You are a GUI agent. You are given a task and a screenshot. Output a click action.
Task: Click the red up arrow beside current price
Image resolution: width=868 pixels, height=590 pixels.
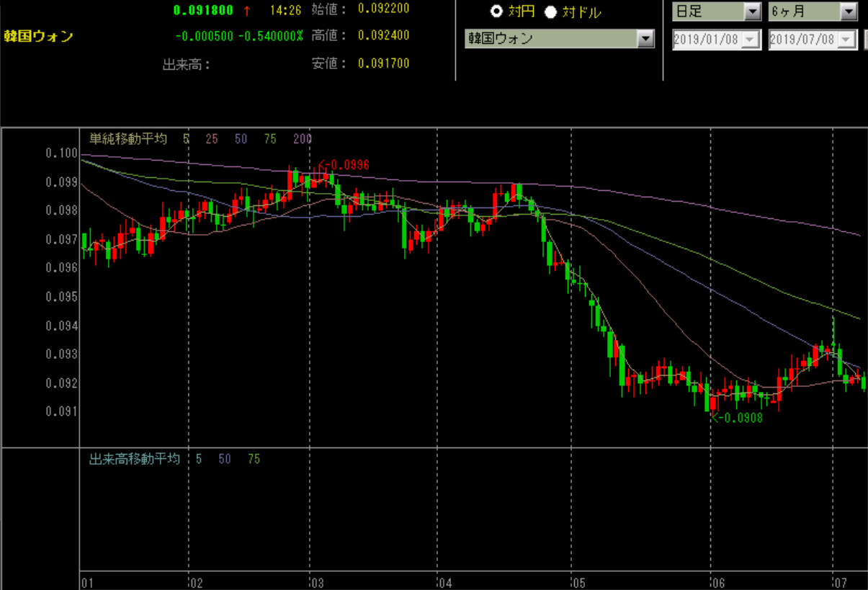click(247, 11)
